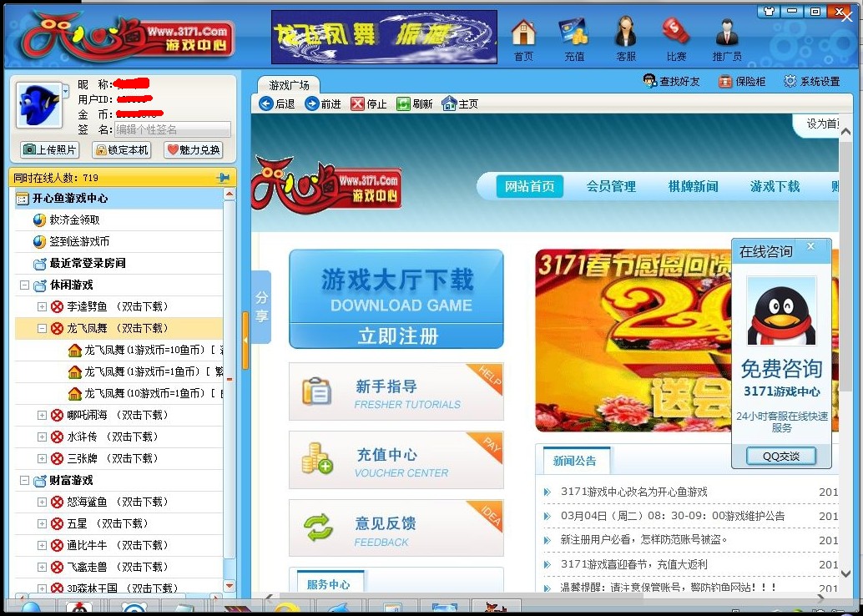Go forward with the 前进 button
The width and height of the screenshot is (863, 616).
pos(322,104)
